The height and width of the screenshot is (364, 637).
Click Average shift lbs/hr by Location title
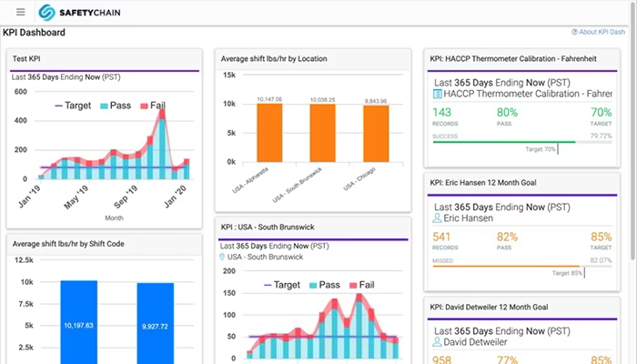coord(274,59)
